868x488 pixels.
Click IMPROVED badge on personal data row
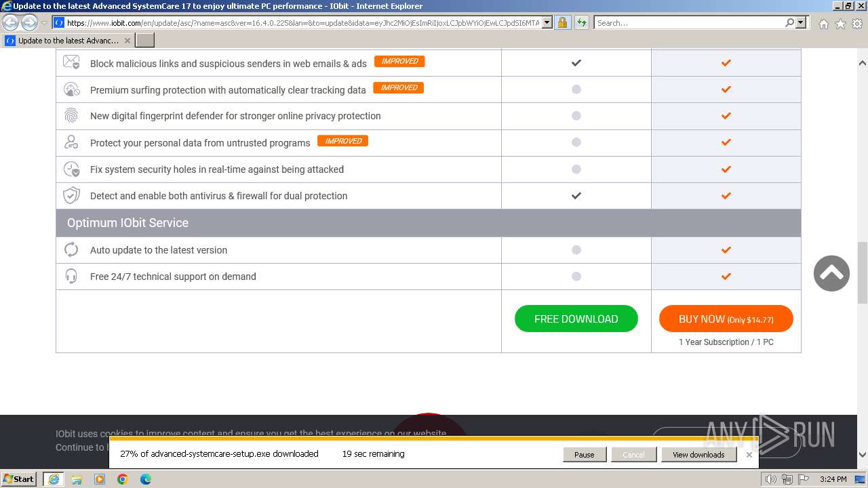pos(343,141)
